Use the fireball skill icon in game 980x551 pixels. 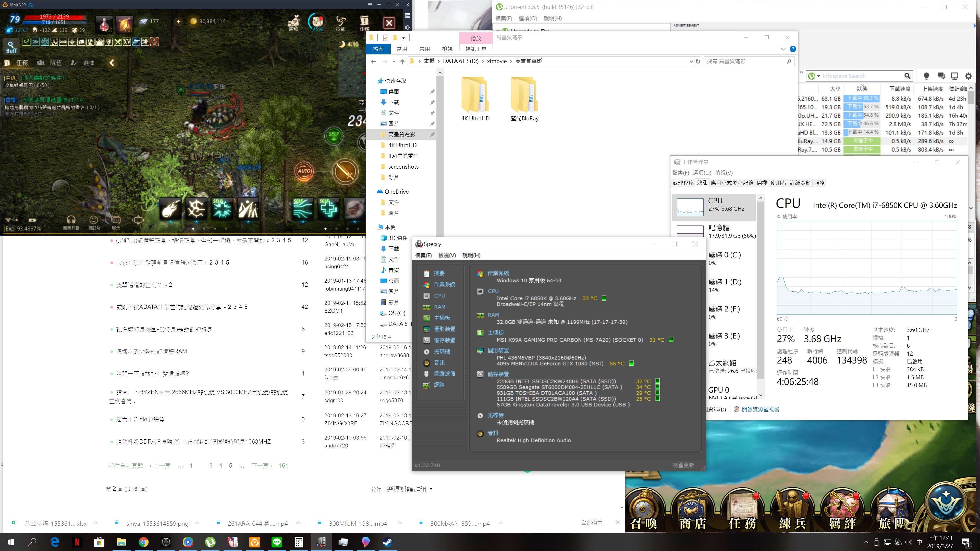(x=171, y=209)
